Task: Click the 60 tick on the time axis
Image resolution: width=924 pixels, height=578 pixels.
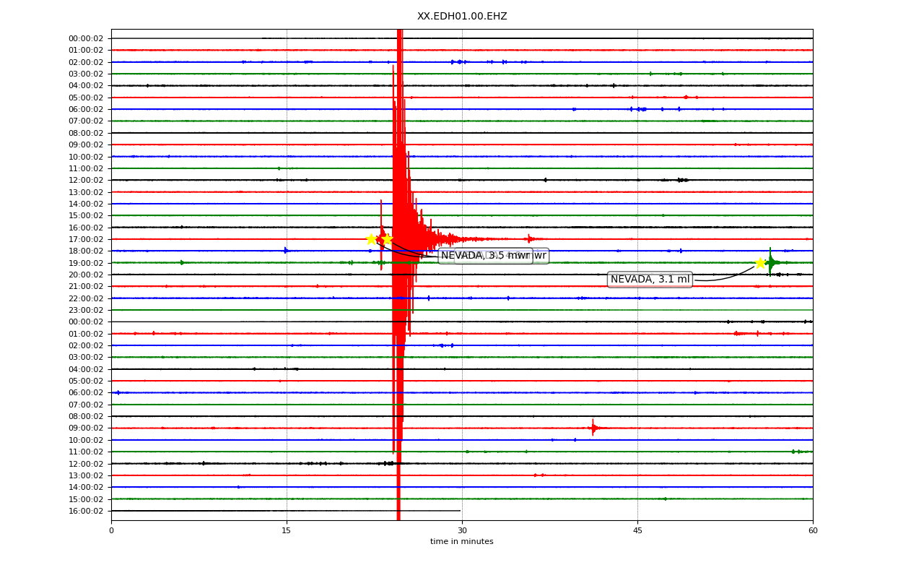Action: [x=813, y=530]
